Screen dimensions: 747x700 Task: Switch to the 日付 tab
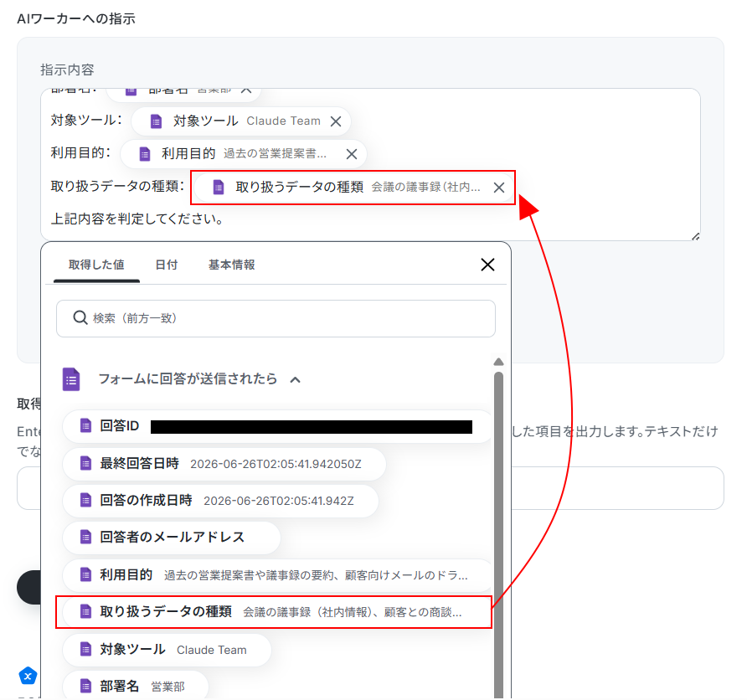point(167,265)
